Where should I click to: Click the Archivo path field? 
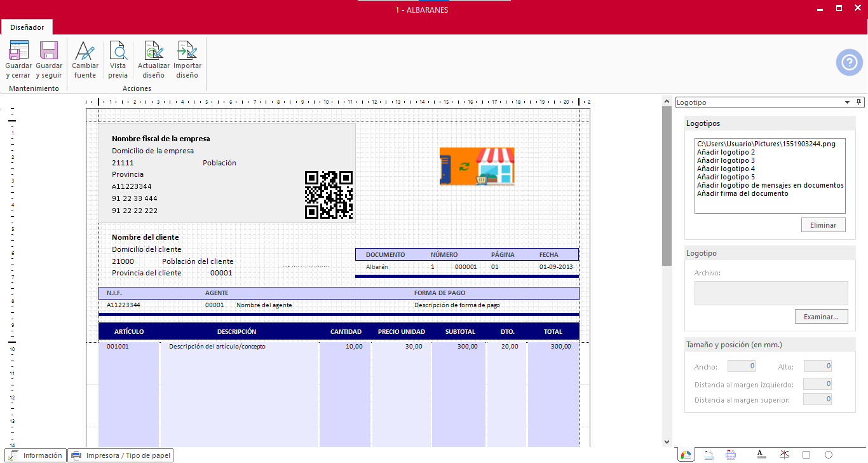771,293
